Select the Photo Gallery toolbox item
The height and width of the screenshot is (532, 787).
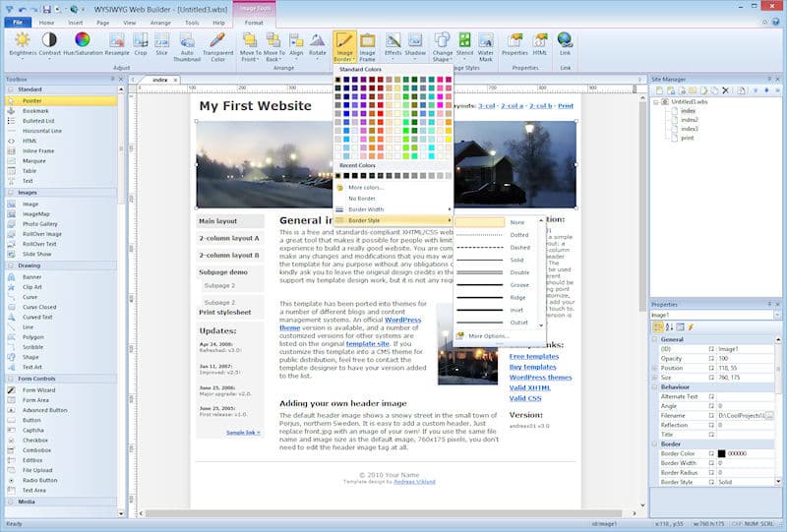[x=40, y=223]
